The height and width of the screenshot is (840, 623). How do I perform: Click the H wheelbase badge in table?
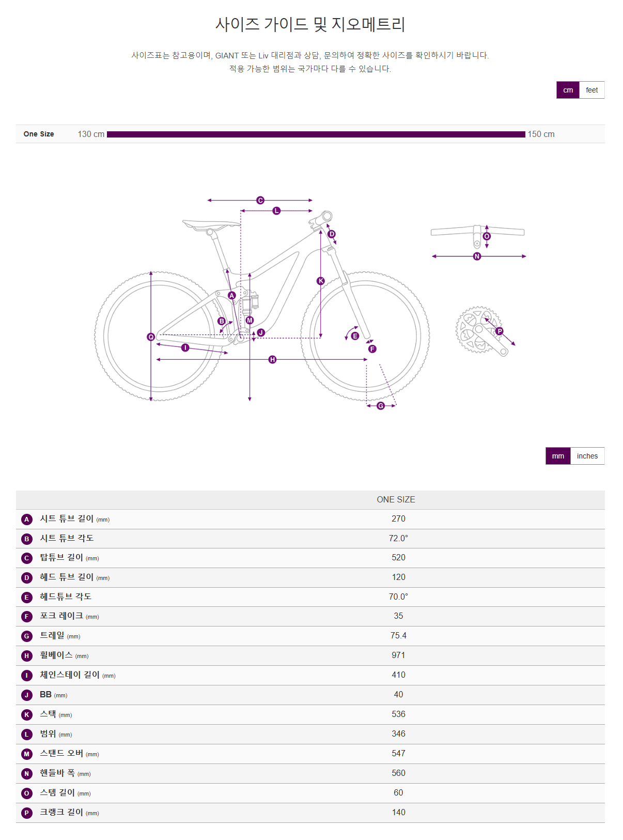27,656
